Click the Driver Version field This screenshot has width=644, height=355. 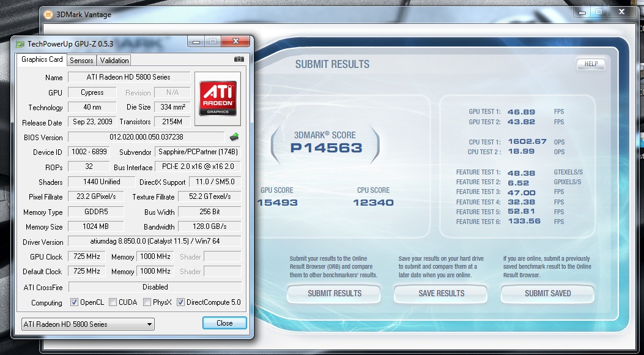point(155,241)
